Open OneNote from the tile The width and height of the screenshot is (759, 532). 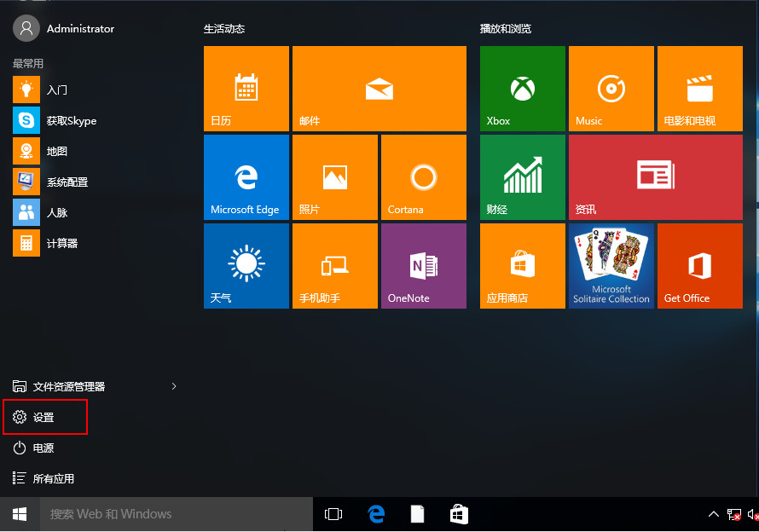[423, 265]
